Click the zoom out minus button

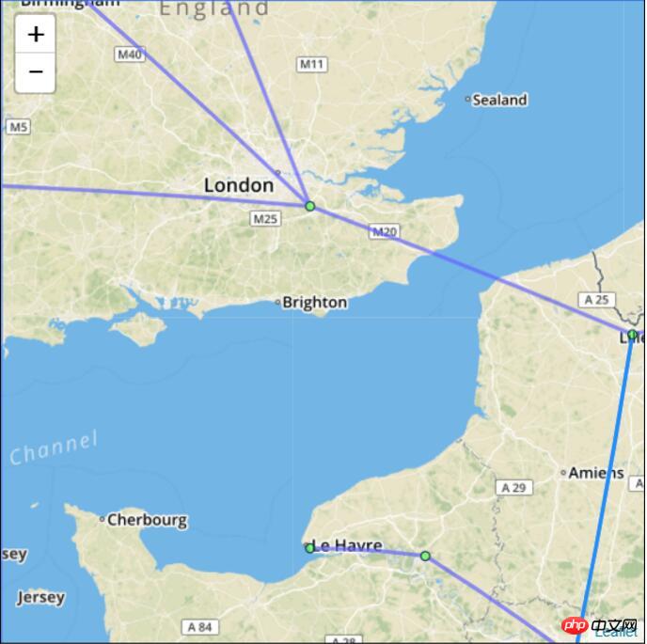click(36, 72)
